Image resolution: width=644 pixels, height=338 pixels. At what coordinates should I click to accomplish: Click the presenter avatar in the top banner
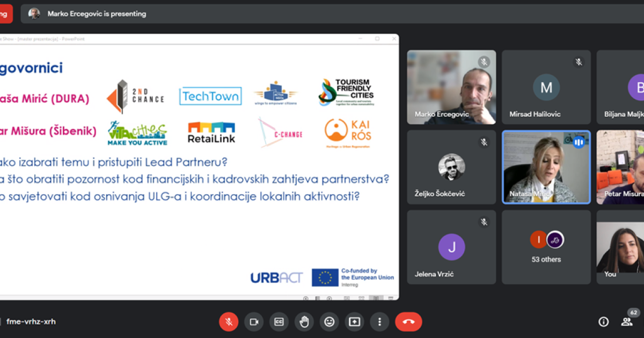(x=34, y=14)
